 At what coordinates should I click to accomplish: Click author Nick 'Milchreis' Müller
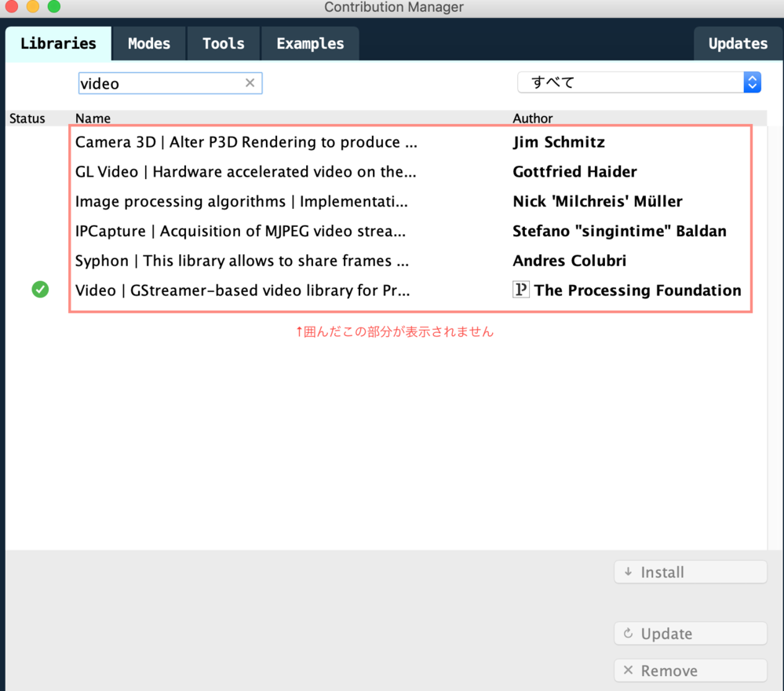[x=597, y=201]
